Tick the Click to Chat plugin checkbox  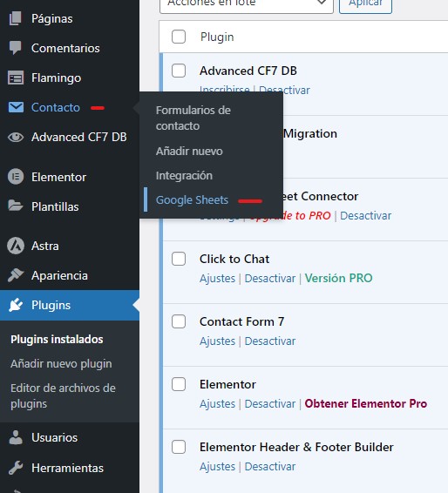(179, 259)
